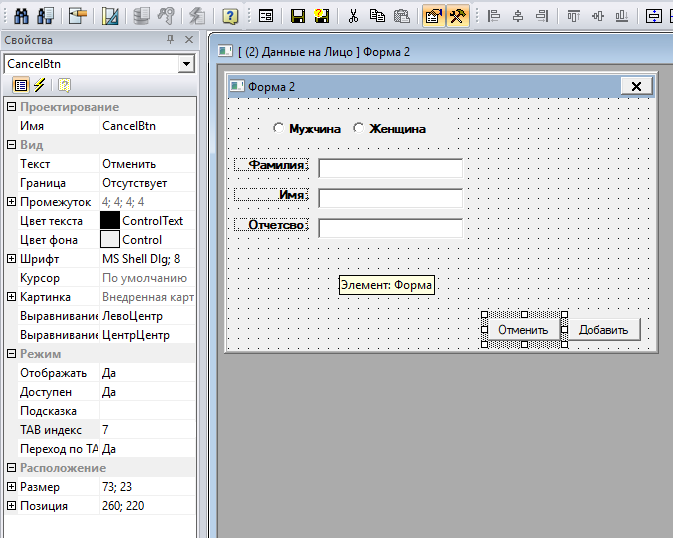Open the CancelBtn element dropdown
Screen dimensions: 673x538
[186, 64]
